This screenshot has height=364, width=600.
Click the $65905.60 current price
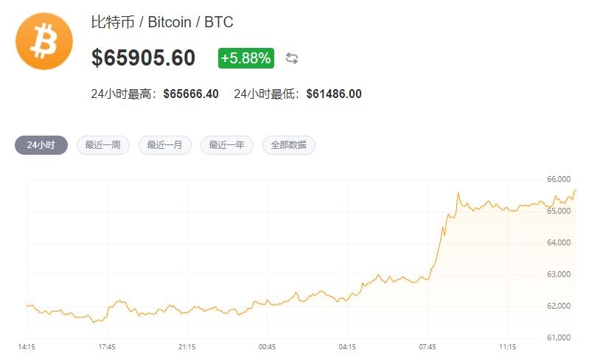(144, 57)
